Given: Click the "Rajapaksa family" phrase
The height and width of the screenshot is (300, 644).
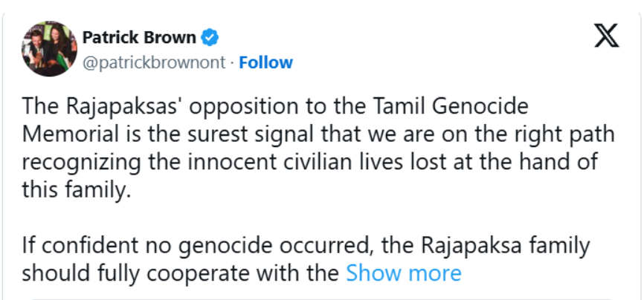Looking at the screenshot, I should 506,247.
